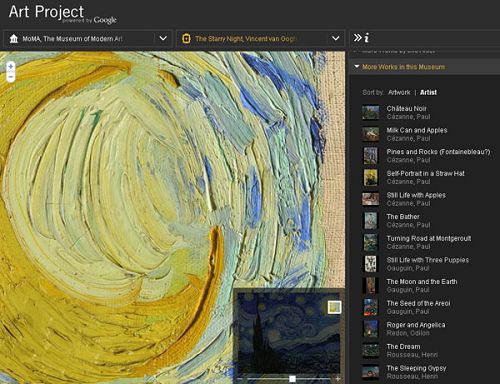The height and width of the screenshot is (384, 500).
Task: Click plus icon at minimap zoom slider end
Action: 338,379
